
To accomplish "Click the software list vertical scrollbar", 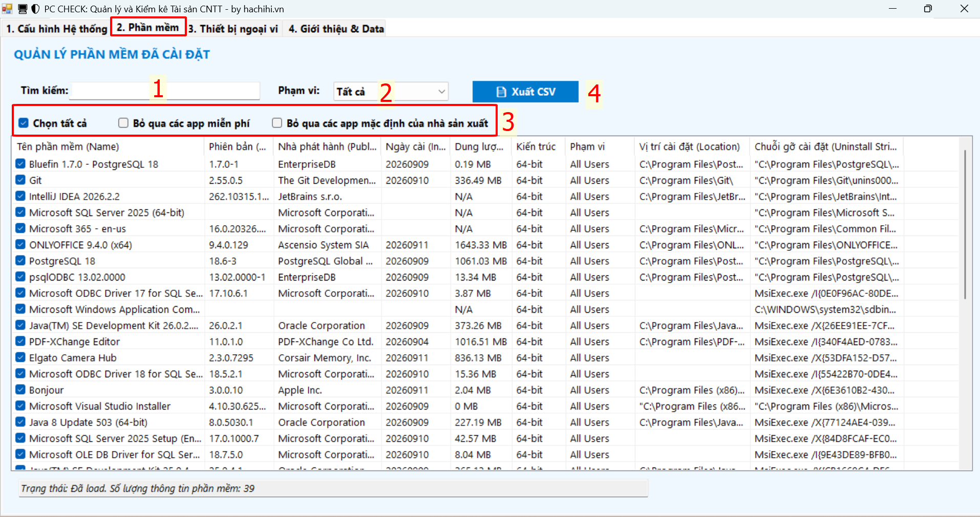I will 965,225.
